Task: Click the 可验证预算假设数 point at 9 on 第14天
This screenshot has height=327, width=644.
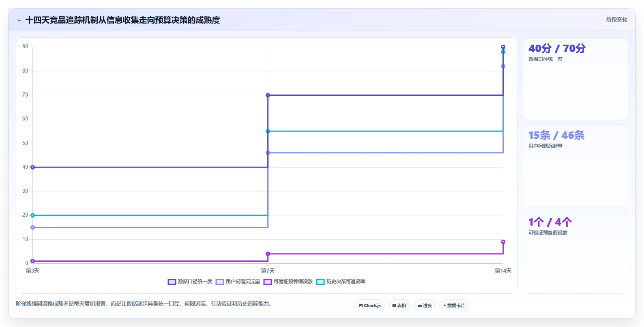Action: click(503, 242)
